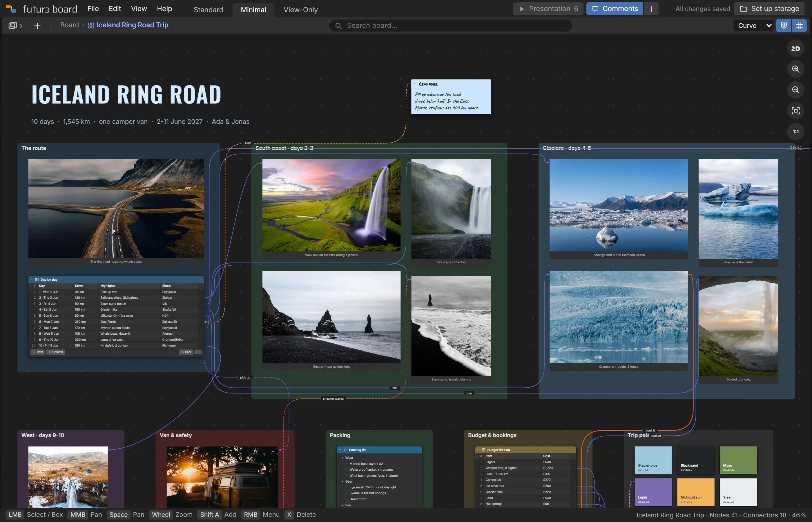Click the 'pick up' connector label
The height and width of the screenshot is (522, 812).
(x=245, y=377)
